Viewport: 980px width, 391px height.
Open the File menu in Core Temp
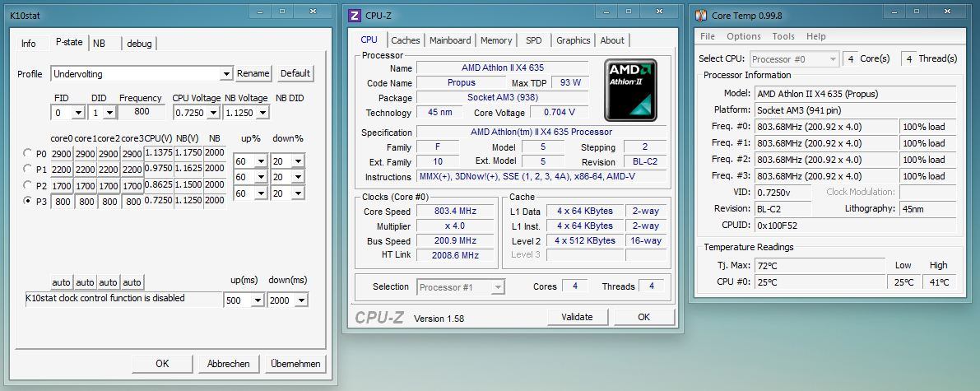tap(708, 36)
